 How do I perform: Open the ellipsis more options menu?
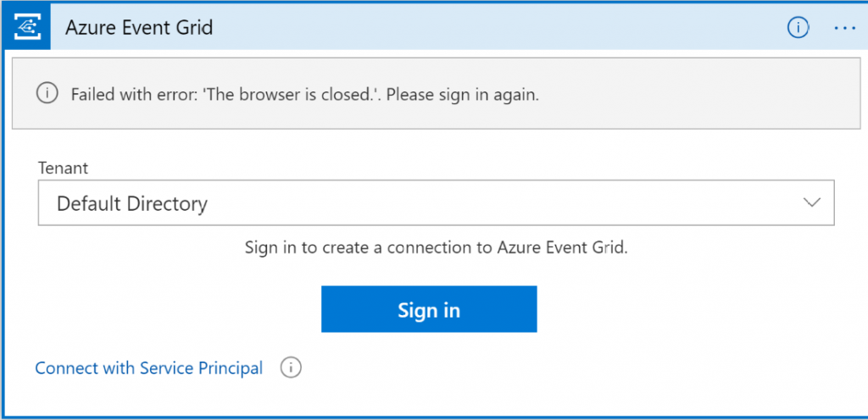click(844, 28)
